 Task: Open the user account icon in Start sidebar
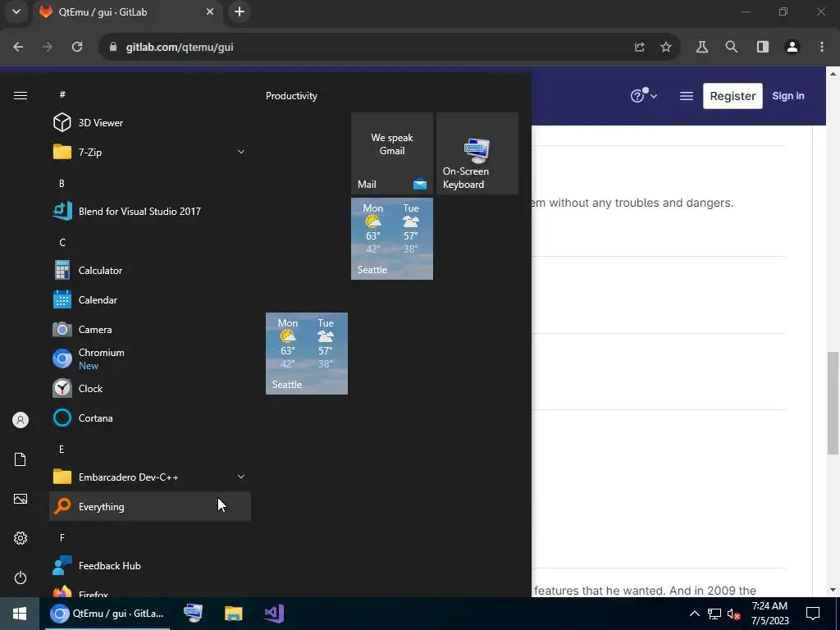21,420
